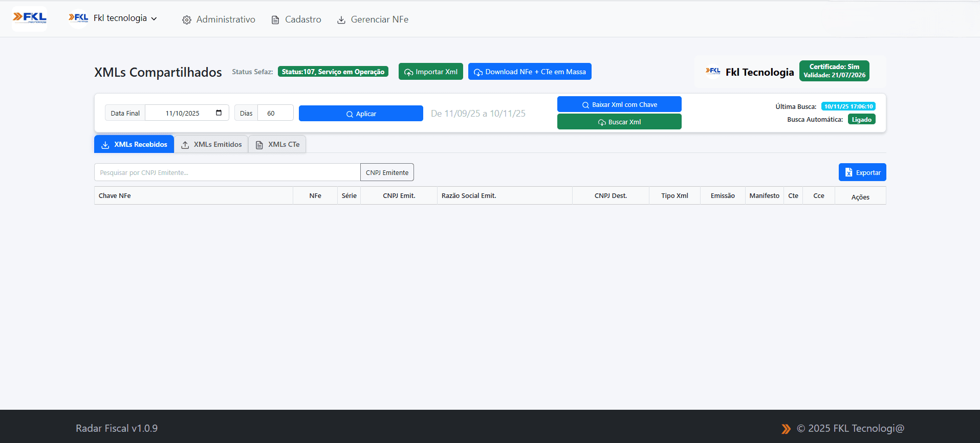Screen dimensions: 980x443
Task: Click Download NFe + CTe em Massa
Action: [530, 72]
